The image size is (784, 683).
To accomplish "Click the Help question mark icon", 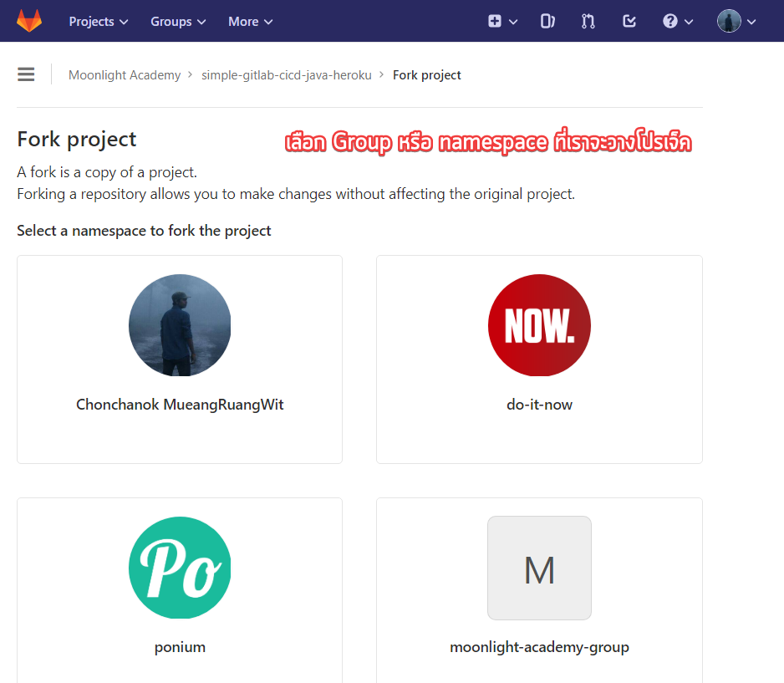I will (670, 21).
